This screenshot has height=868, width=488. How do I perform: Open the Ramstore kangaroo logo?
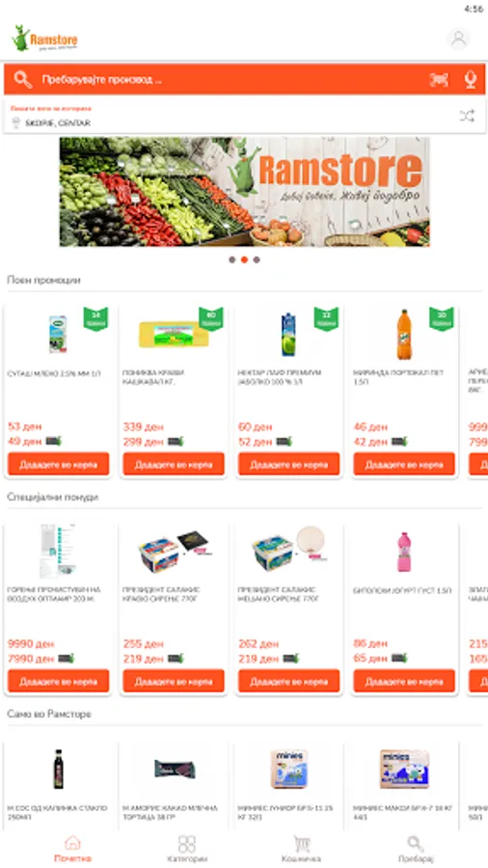[x=44, y=39]
